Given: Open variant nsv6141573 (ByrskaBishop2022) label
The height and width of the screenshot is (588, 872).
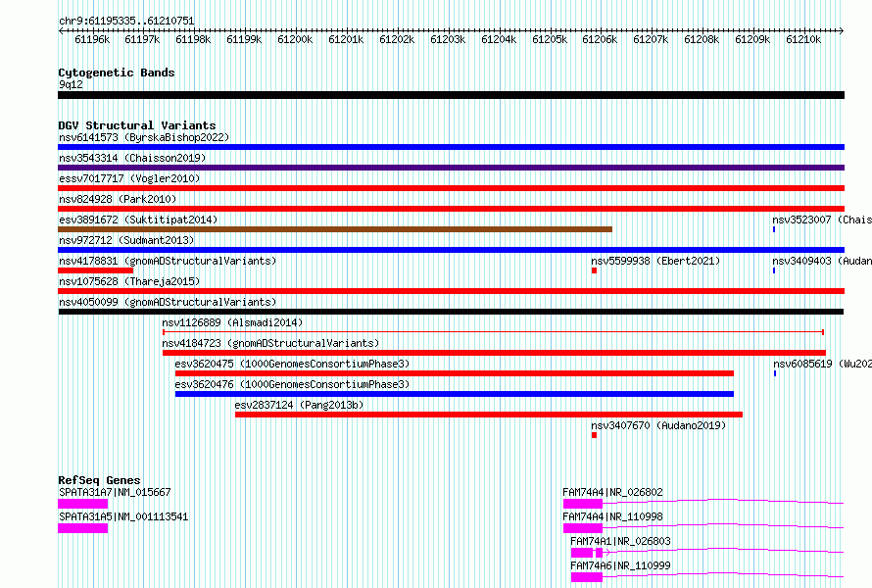Looking at the screenshot, I should (144, 137).
